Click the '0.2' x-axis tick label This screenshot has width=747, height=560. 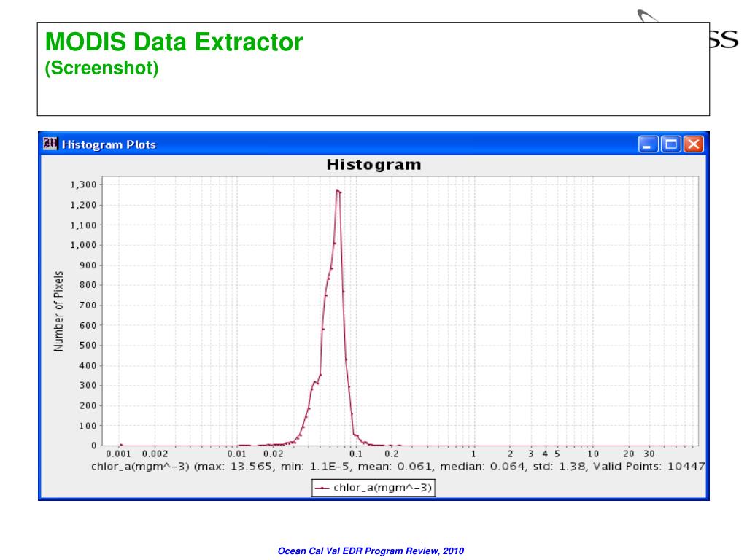pyautogui.click(x=392, y=454)
